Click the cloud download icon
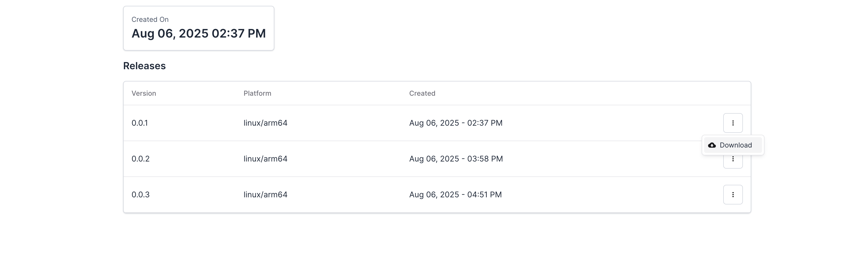Image resolution: width=868 pixels, height=268 pixels. (x=712, y=145)
